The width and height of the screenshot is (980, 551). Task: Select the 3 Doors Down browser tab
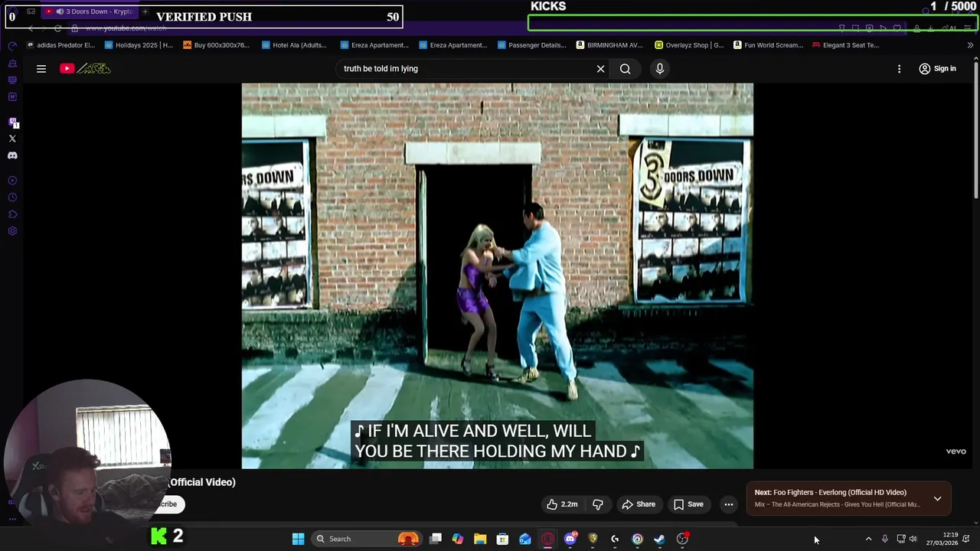(x=88, y=11)
